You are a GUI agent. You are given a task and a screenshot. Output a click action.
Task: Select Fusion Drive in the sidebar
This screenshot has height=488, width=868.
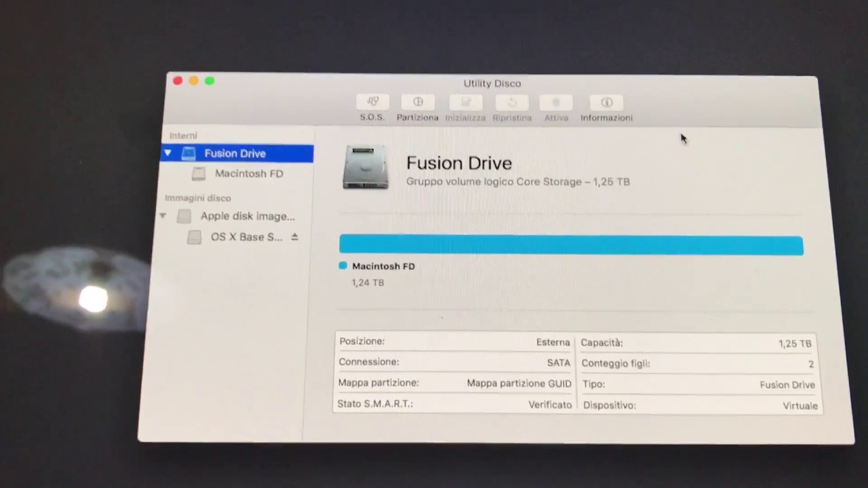[x=237, y=154]
